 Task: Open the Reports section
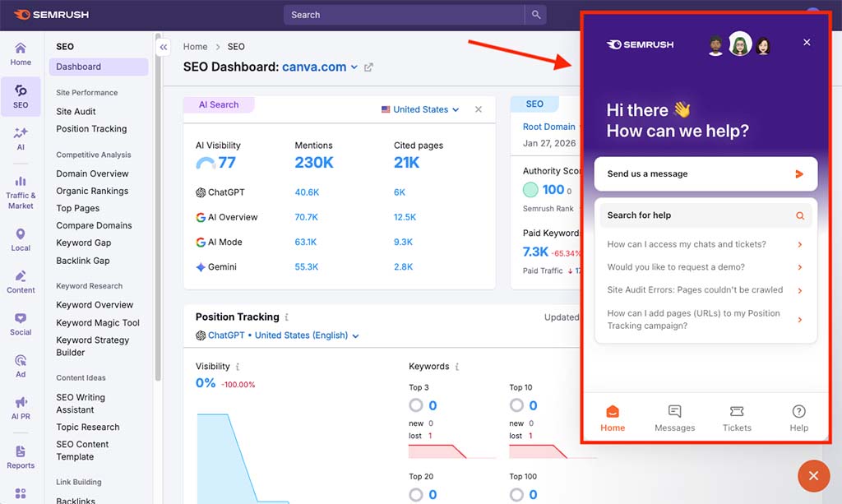click(21, 456)
